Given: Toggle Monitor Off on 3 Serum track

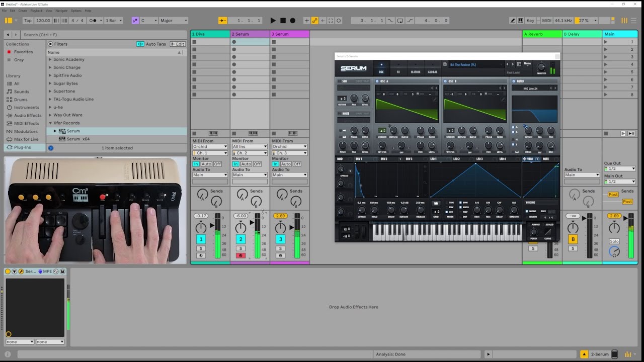Looking at the screenshot, I should (x=297, y=164).
